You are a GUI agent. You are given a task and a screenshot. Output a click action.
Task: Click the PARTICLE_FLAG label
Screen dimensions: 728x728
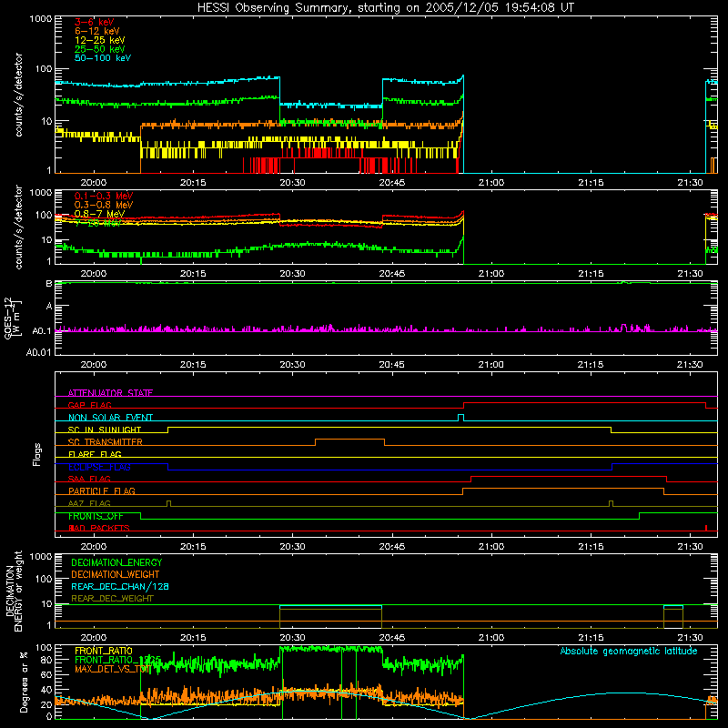point(102,490)
